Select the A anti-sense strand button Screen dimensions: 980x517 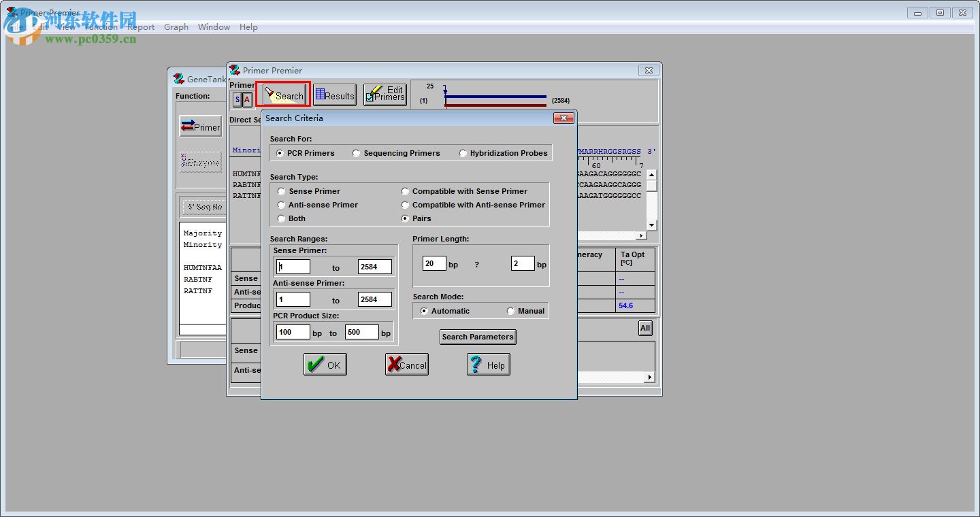(x=247, y=100)
